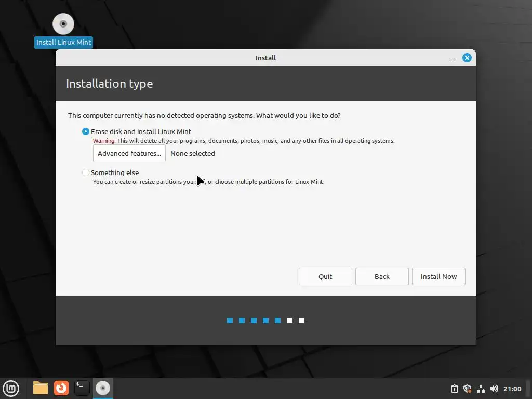Open the update manager shield icon
The width and height of the screenshot is (532, 399).
467,389
